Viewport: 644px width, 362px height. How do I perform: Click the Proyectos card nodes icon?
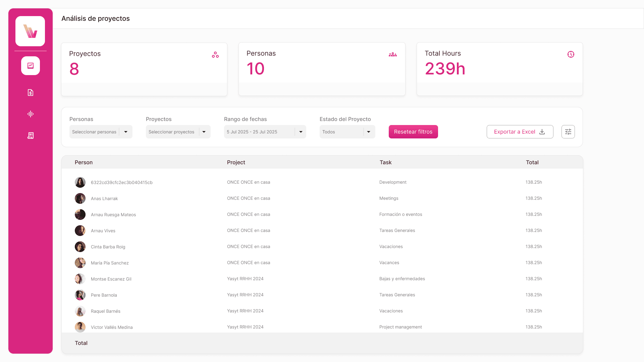click(x=215, y=55)
